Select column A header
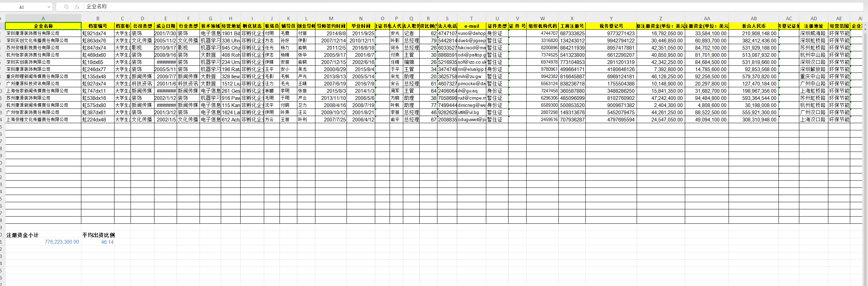 point(43,18)
